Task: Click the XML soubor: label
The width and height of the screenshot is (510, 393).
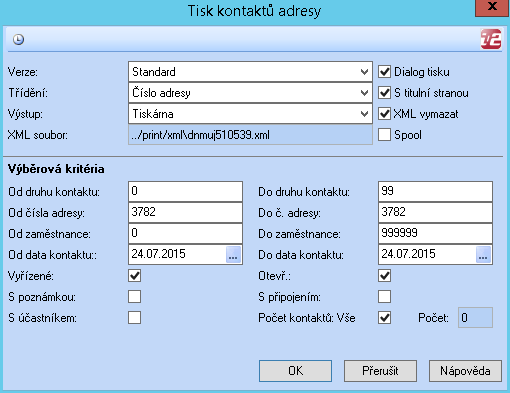Action: (x=38, y=135)
